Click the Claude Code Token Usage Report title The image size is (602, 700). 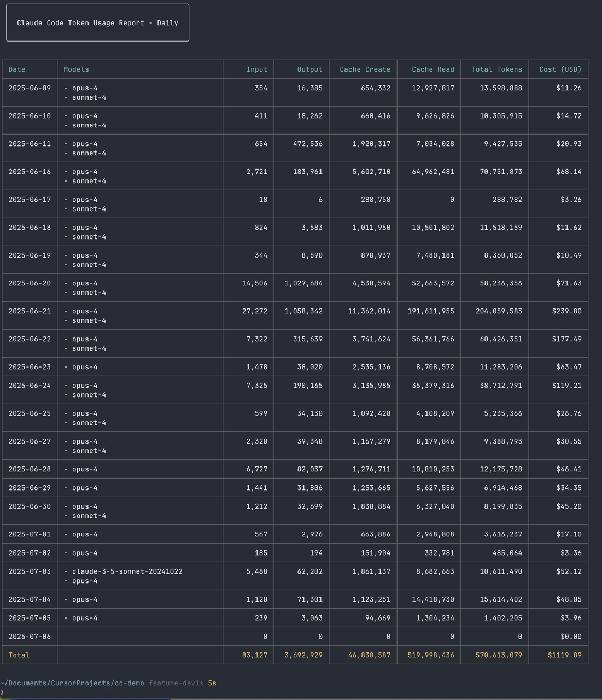tap(97, 23)
